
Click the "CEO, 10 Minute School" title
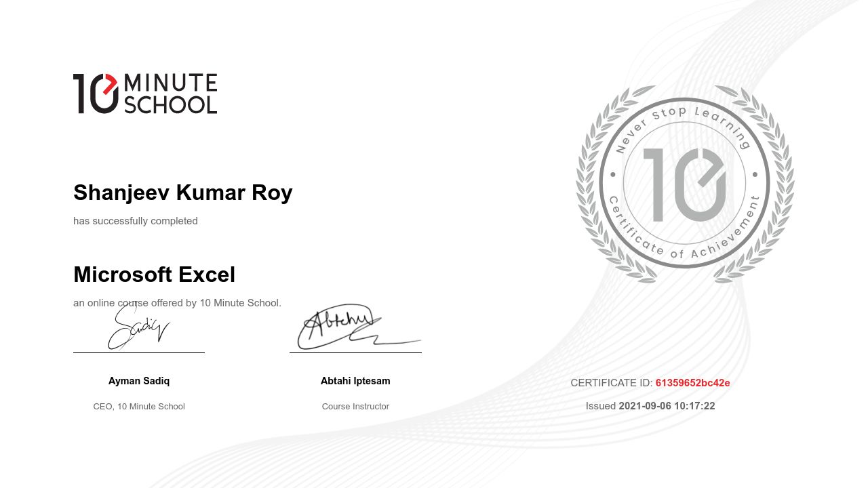coord(139,407)
